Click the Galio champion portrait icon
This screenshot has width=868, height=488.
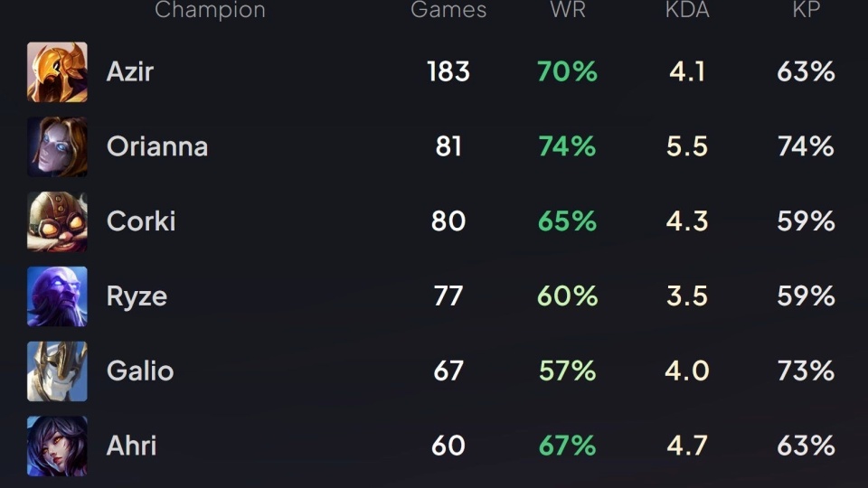57,371
